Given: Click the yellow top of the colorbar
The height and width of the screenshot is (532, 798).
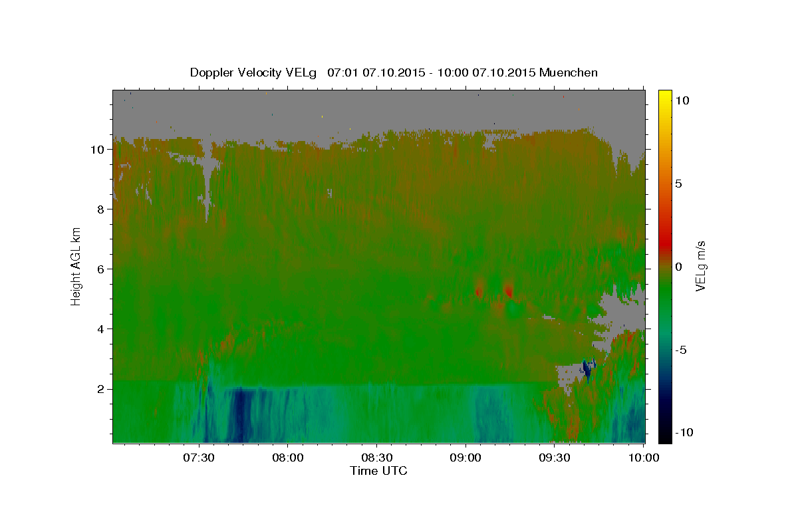Looking at the screenshot, I should (x=665, y=96).
